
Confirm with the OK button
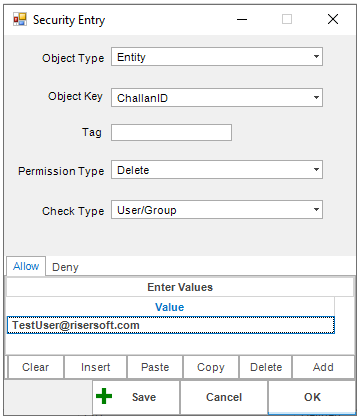(312, 397)
